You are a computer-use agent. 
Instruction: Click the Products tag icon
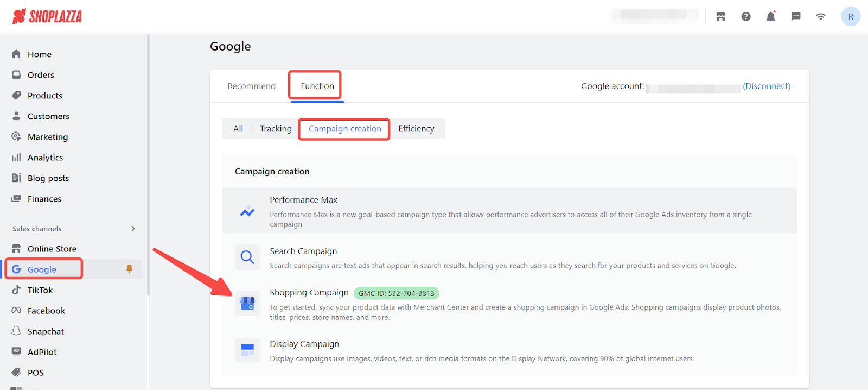16,95
